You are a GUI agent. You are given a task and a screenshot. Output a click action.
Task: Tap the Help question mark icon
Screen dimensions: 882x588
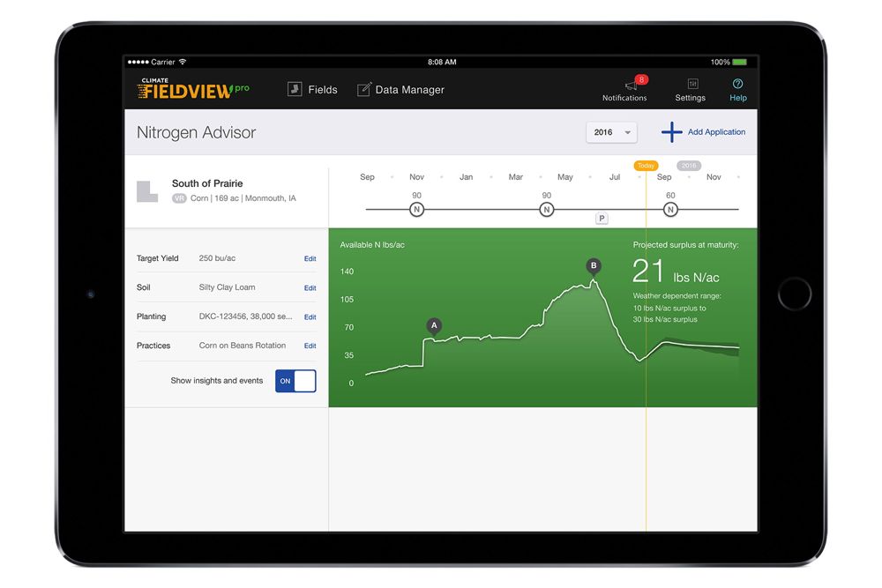pos(738,84)
